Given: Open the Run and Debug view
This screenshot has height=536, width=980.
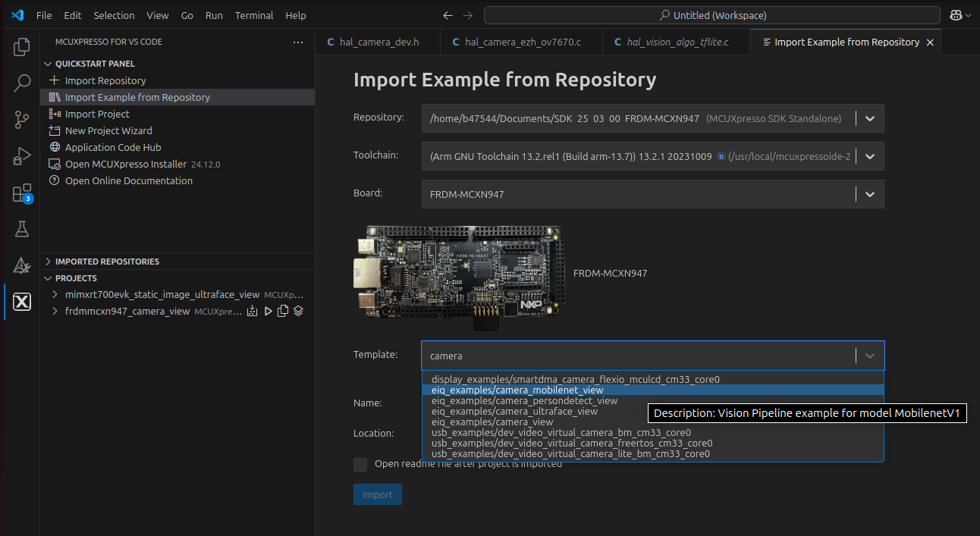Looking at the screenshot, I should point(22,156).
